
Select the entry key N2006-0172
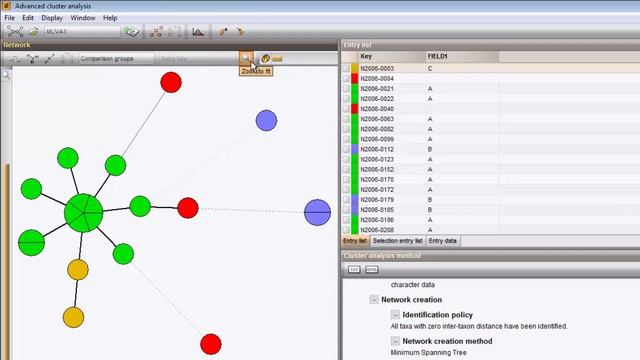[x=377, y=190]
